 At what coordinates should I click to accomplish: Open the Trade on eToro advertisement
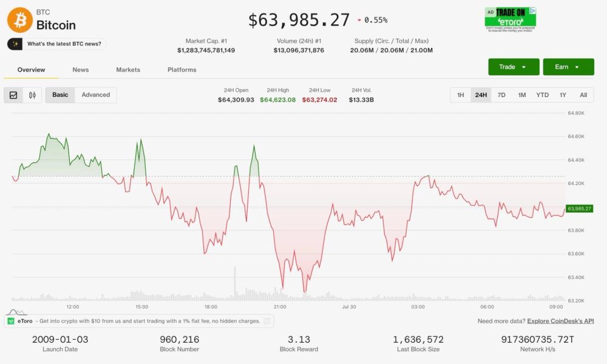click(x=510, y=19)
